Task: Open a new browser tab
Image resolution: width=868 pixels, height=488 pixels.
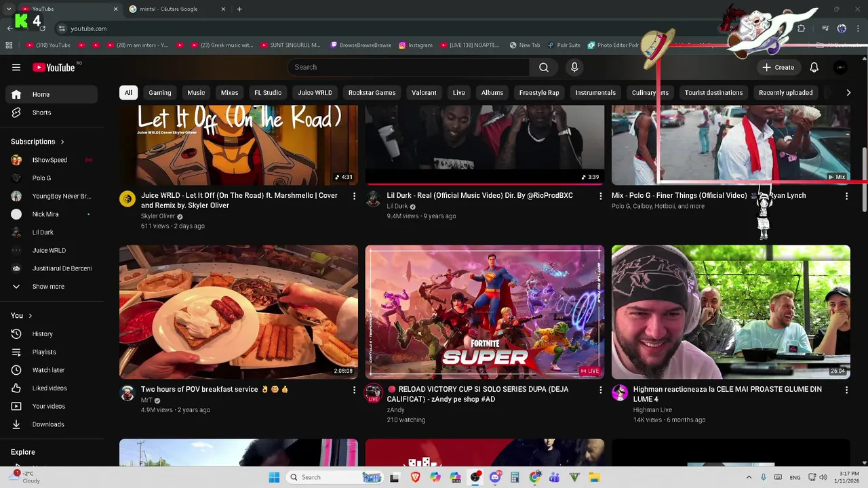Action: coord(239,9)
